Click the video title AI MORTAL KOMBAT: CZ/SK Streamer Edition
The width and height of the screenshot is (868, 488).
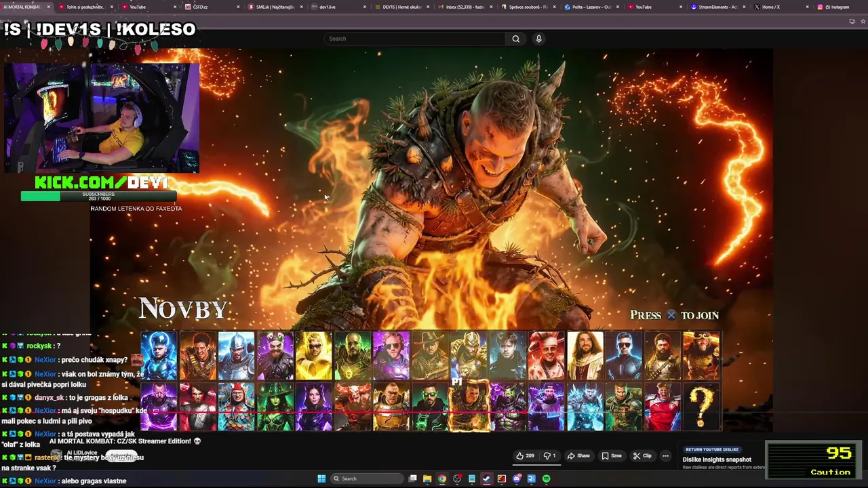click(125, 441)
